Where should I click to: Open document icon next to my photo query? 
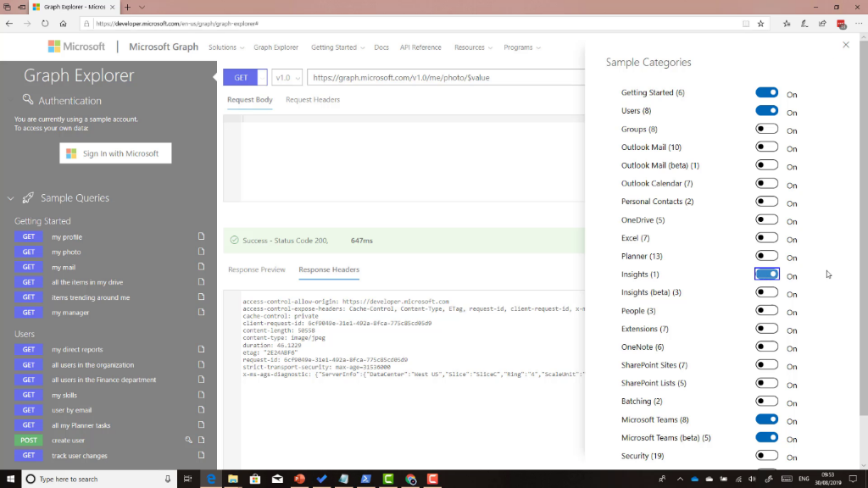pyautogui.click(x=202, y=252)
